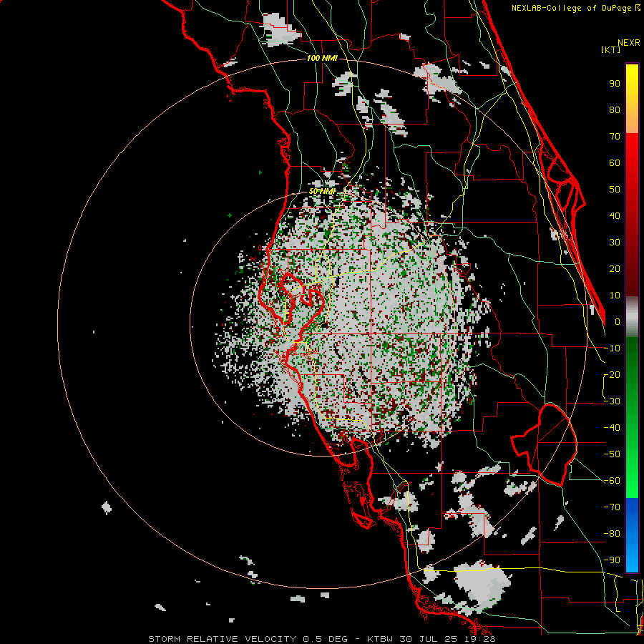Click the positive 50 value on the velocity scale
Screen dimensions: 644x644
click(615, 190)
